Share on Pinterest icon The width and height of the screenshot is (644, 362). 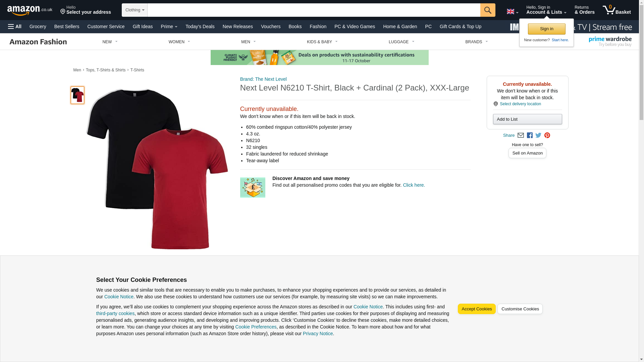point(547,135)
